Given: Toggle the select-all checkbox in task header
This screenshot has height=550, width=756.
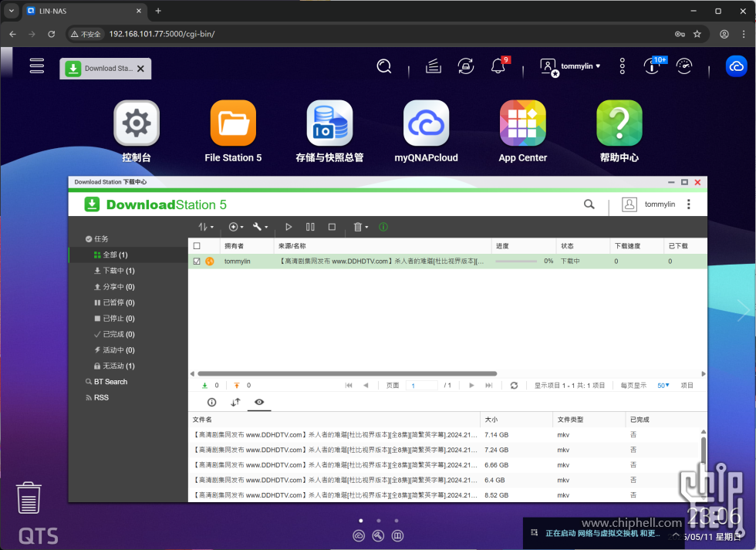Looking at the screenshot, I should (x=197, y=246).
